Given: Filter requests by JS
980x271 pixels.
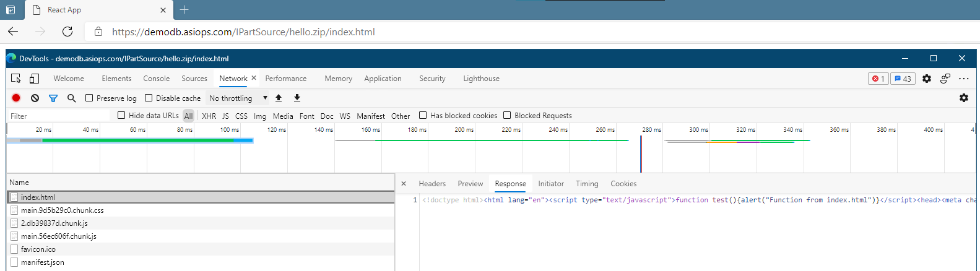Looking at the screenshot, I should point(225,116).
